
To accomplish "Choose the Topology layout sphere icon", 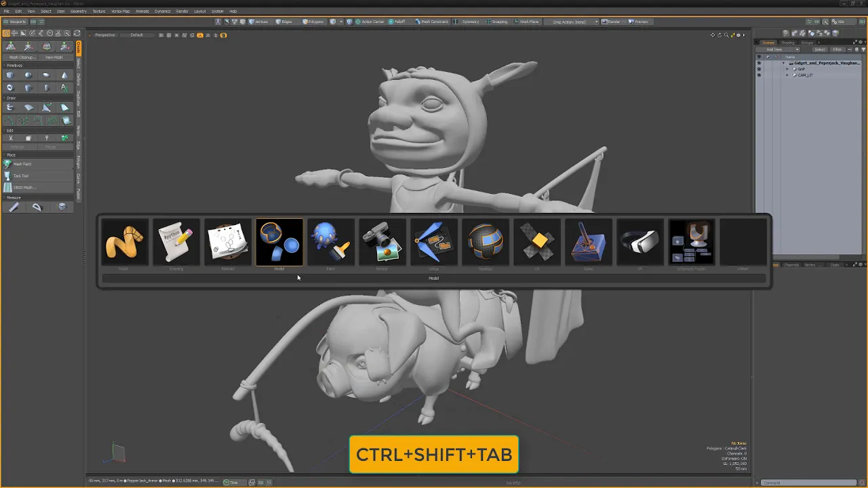I will tap(486, 242).
